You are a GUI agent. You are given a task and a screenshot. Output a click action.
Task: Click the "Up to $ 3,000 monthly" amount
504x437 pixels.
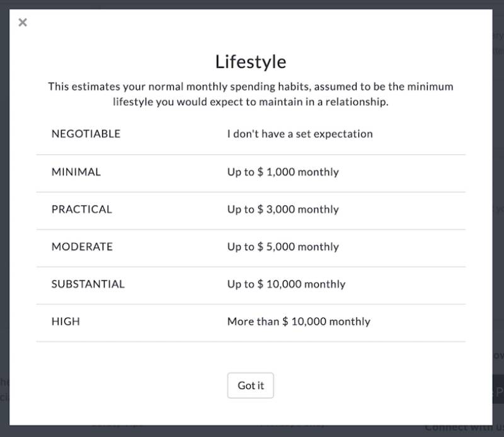click(x=283, y=209)
